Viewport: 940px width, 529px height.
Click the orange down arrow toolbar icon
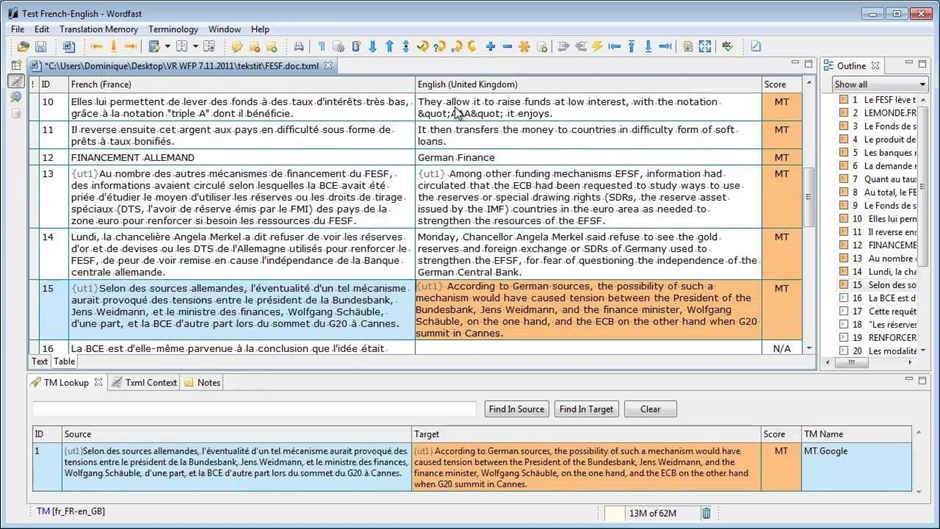(113, 47)
